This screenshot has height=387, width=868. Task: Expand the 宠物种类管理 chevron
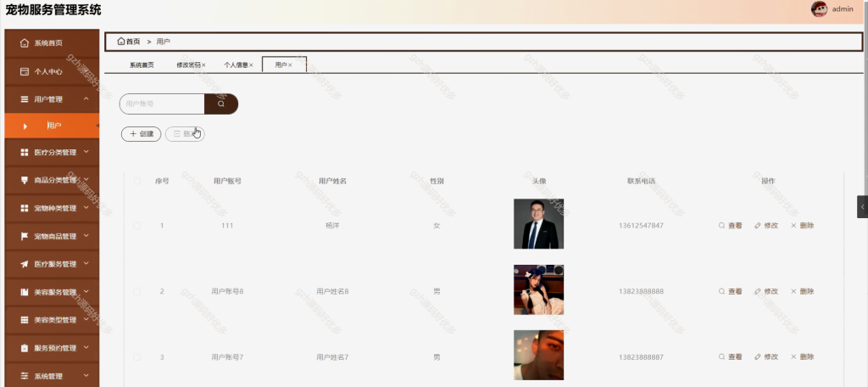(x=86, y=207)
